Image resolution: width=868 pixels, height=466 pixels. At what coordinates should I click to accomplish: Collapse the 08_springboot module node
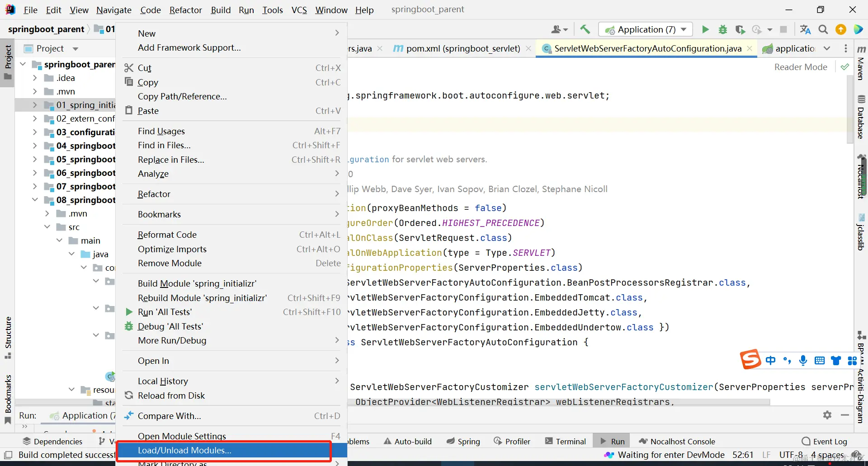pos(35,200)
